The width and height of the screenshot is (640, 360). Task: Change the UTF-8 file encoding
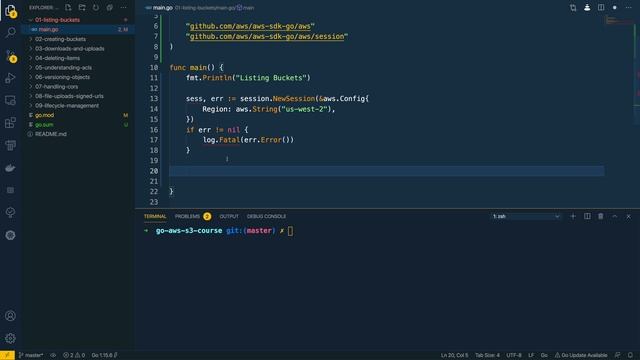(x=513, y=355)
